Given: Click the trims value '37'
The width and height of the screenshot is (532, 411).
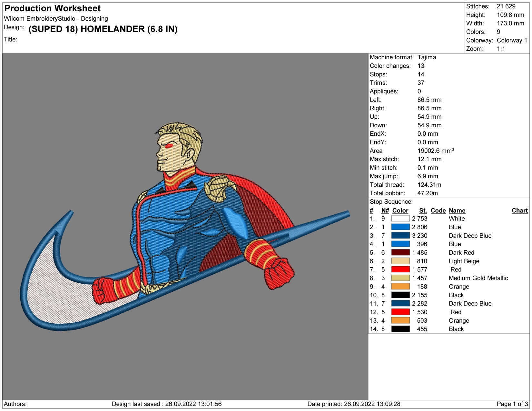Looking at the screenshot, I should click(x=421, y=83).
